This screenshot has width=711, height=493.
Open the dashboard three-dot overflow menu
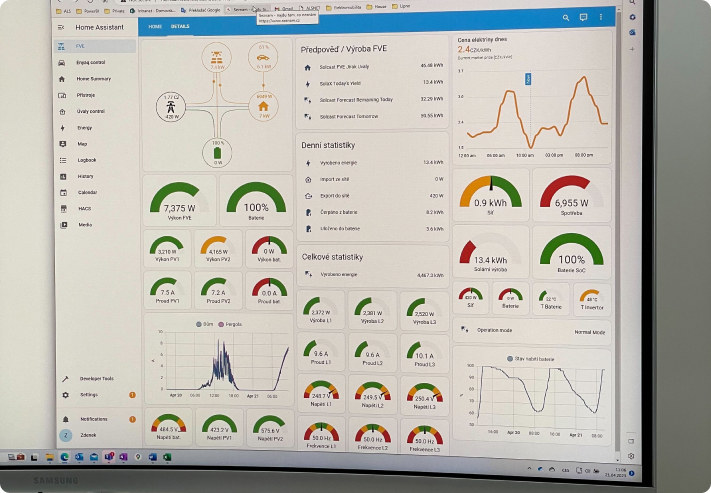tap(600, 17)
